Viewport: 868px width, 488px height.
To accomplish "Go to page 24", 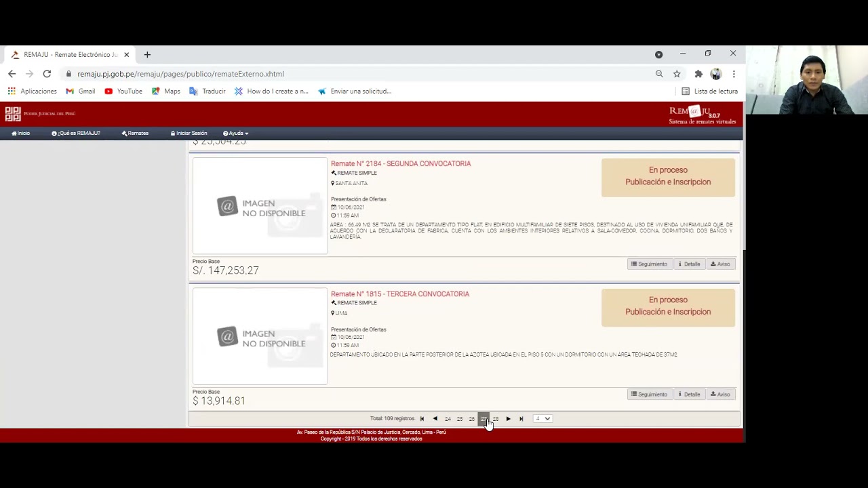I will pos(448,419).
